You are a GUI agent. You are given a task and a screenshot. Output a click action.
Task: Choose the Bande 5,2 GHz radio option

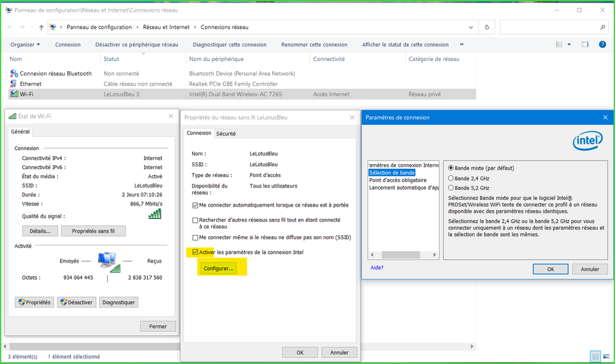click(x=451, y=188)
